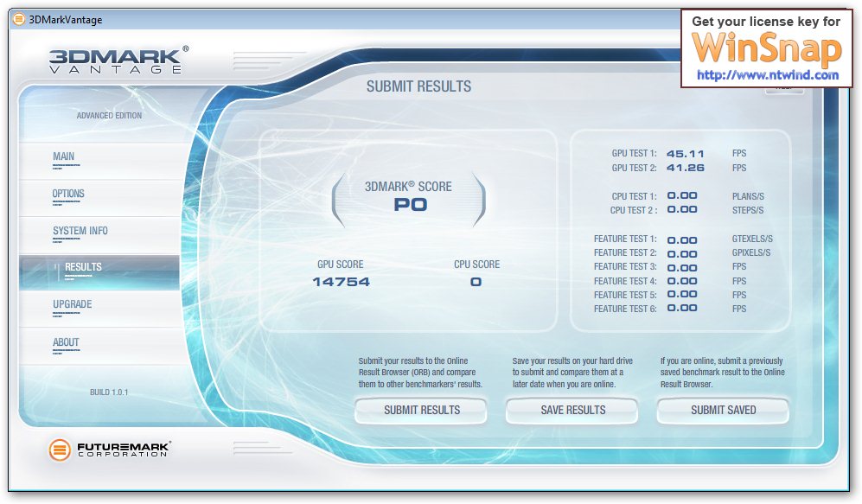Click the GTEXELS/S unit text
This screenshot has width=862, height=504.
752,239
